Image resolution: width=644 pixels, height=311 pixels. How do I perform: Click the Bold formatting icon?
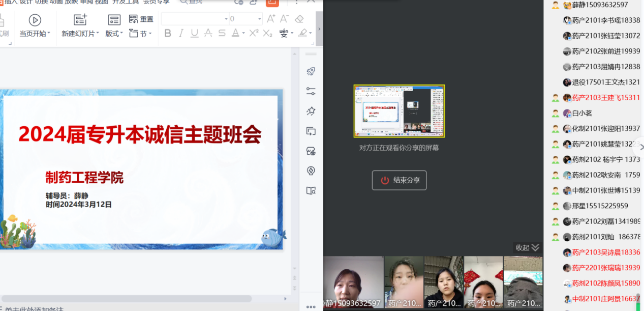pyautogui.click(x=168, y=34)
